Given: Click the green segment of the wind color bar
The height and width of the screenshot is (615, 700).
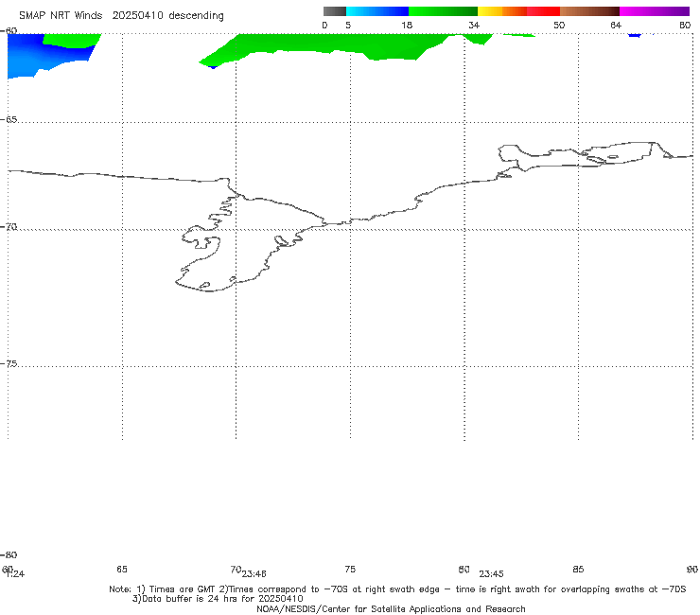Looking at the screenshot, I should tap(443, 11).
